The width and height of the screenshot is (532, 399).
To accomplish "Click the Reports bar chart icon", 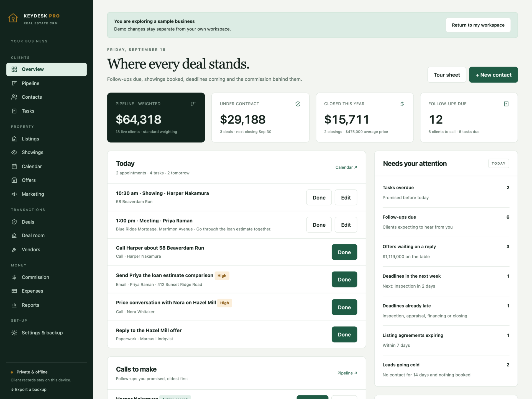I will click(x=14, y=305).
